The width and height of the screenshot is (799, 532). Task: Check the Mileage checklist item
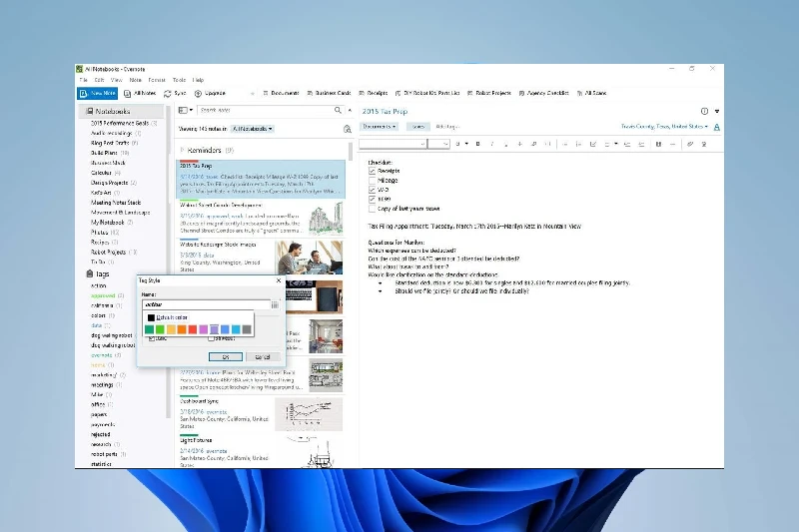point(373,180)
